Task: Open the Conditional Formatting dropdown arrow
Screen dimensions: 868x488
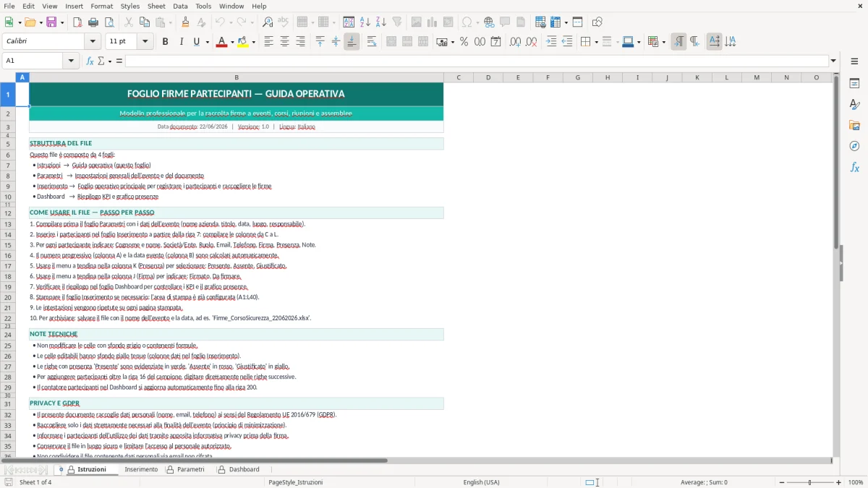Action: coord(663,42)
